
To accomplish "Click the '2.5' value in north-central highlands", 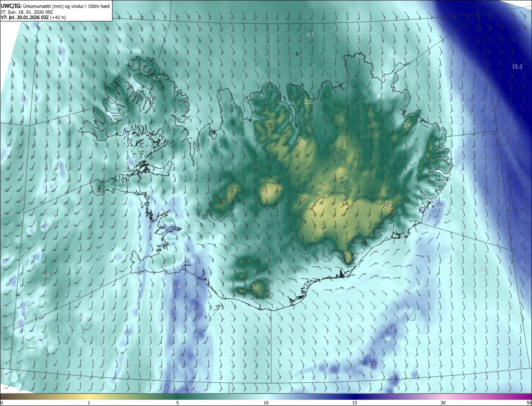I will tap(302, 142).
